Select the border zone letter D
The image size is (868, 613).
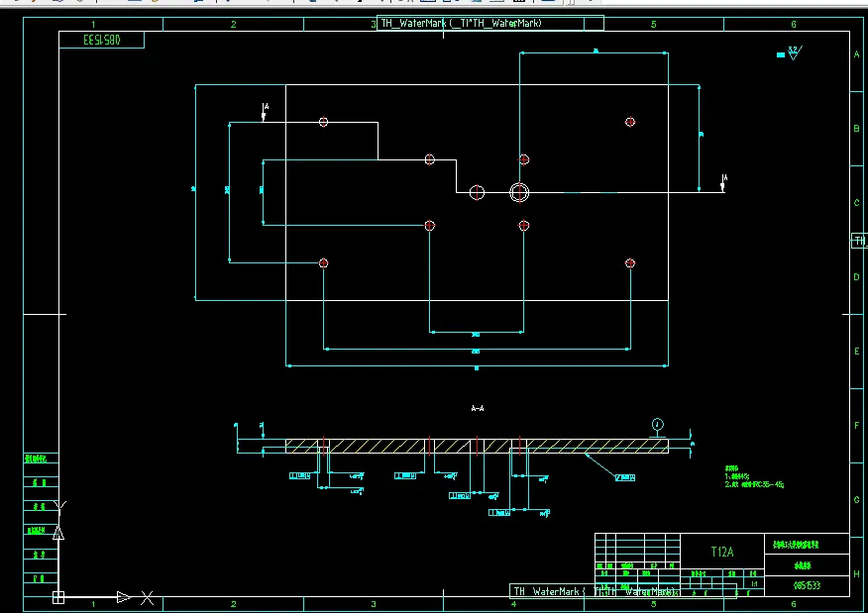[856, 277]
